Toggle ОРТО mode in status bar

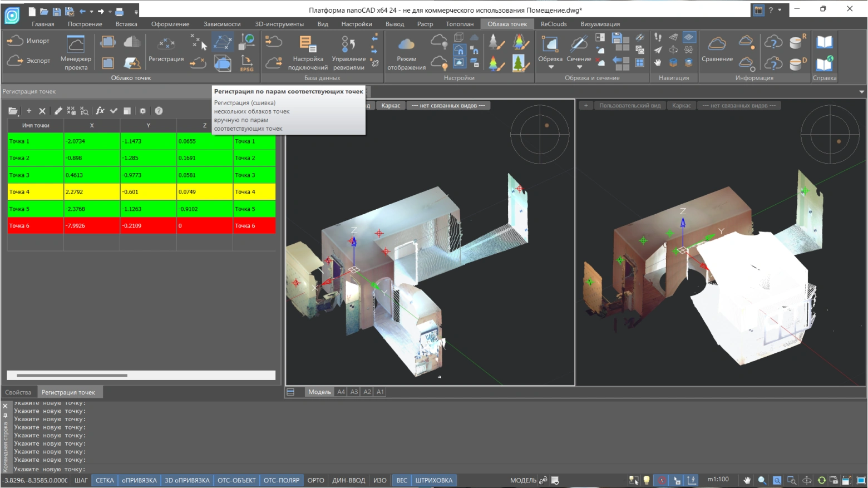pyautogui.click(x=315, y=480)
